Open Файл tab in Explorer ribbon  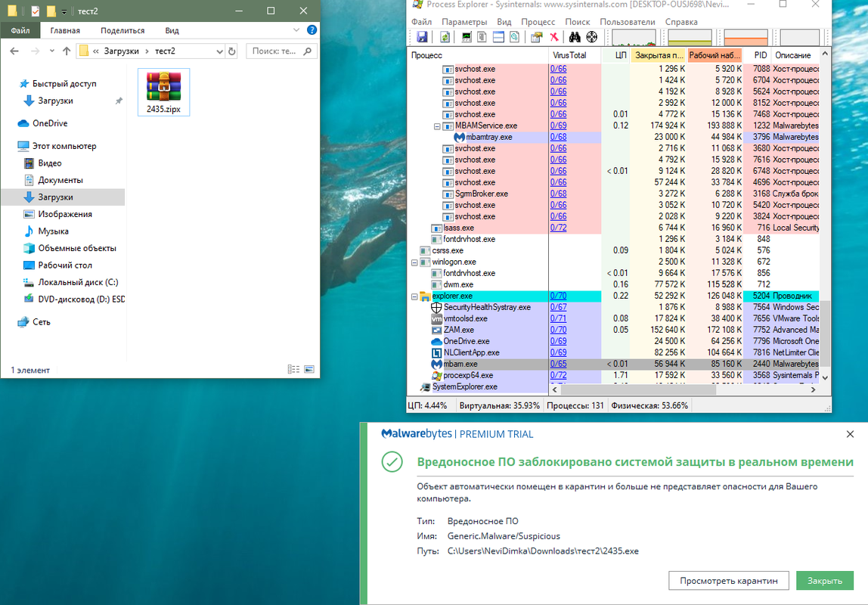pyautogui.click(x=20, y=30)
